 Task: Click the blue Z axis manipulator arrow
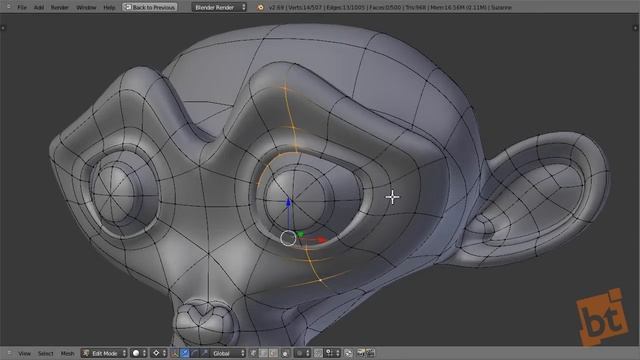tap(289, 202)
